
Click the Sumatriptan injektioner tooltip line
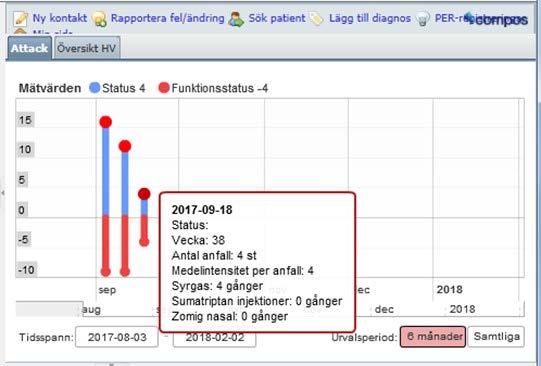(257, 301)
